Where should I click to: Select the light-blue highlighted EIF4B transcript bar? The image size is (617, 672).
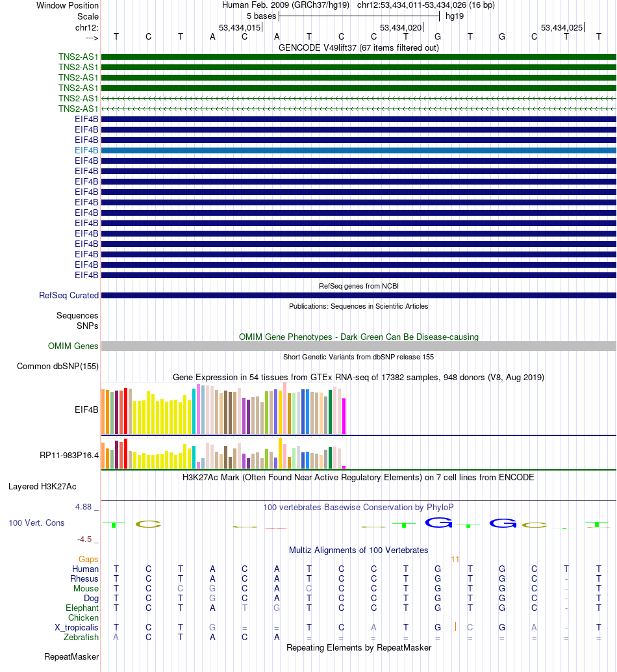pos(359,150)
